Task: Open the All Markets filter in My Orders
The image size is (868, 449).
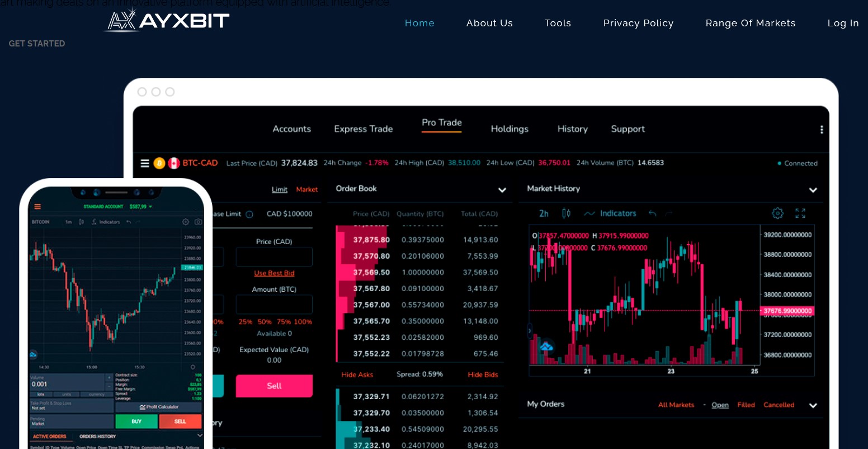Action: pyautogui.click(x=676, y=405)
